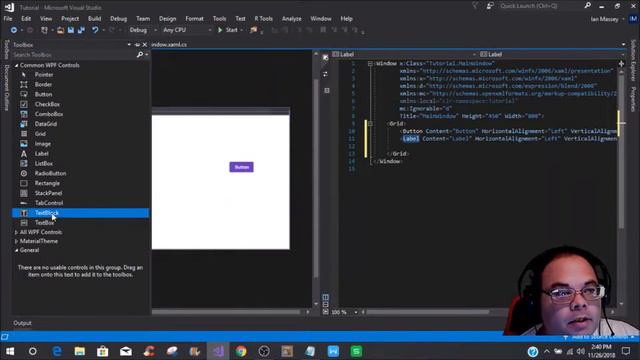This screenshot has width=640, height=360.
Task: Collapse the Common WPF Controls group
Action: tap(17, 65)
